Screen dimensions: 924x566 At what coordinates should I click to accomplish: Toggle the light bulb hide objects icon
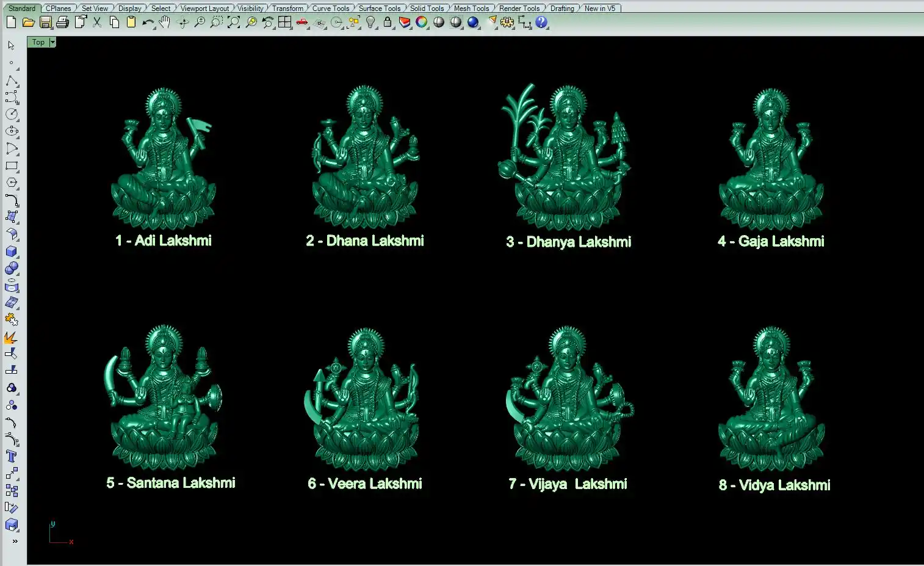pos(370,23)
